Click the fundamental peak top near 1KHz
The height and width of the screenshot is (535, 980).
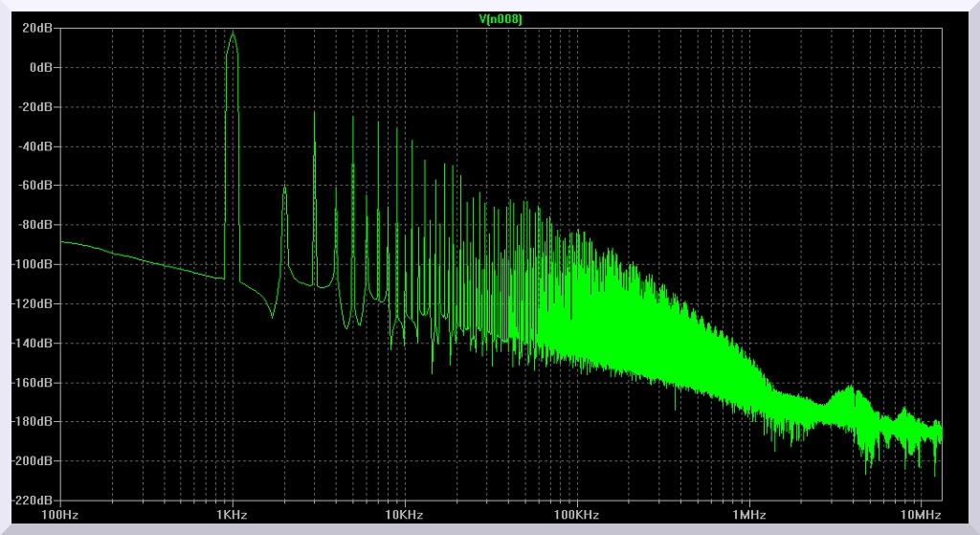233,33
